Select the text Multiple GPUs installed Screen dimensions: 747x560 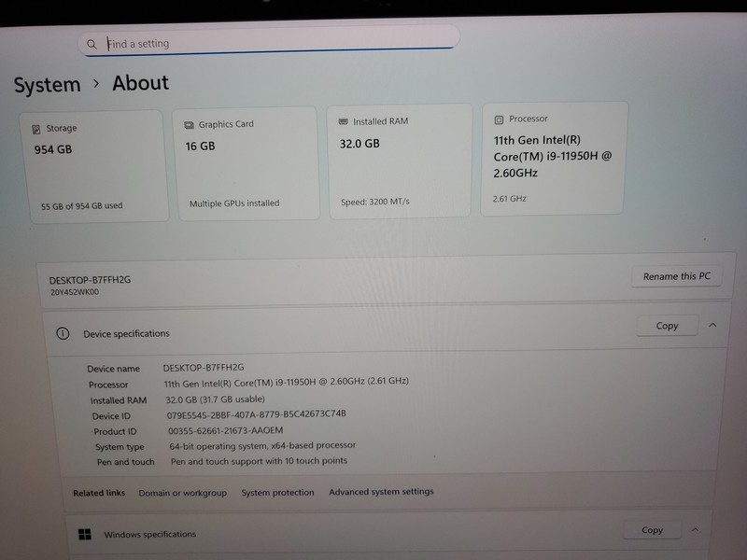(x=234, y=203)
